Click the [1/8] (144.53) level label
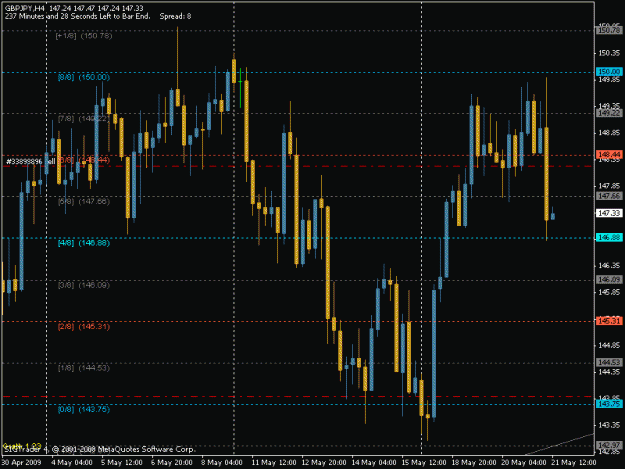This screenshot has width=625, height=469. [x=84, y=368]
